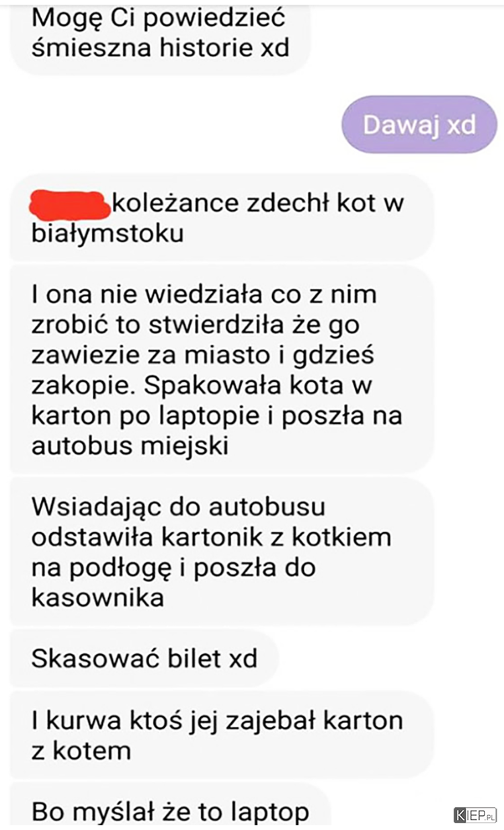This screenshot has height=830, width=504.
Task: Click the 'K' letter in the KIEP logo
Action: 461,815
